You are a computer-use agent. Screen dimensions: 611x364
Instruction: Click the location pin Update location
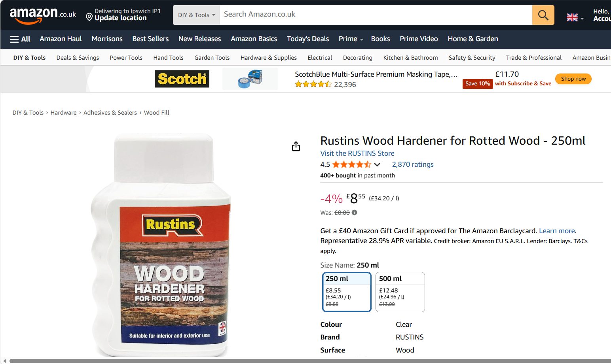click(123, 15)
